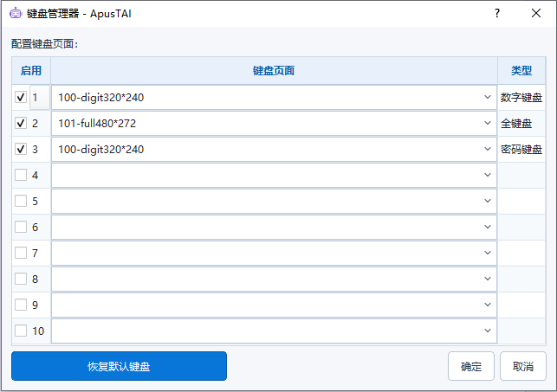Screen dimensions: 557x392
Task: Uncheck the enable checkbox for row 2
Action: pyautogui.click(x=21, y=123)
